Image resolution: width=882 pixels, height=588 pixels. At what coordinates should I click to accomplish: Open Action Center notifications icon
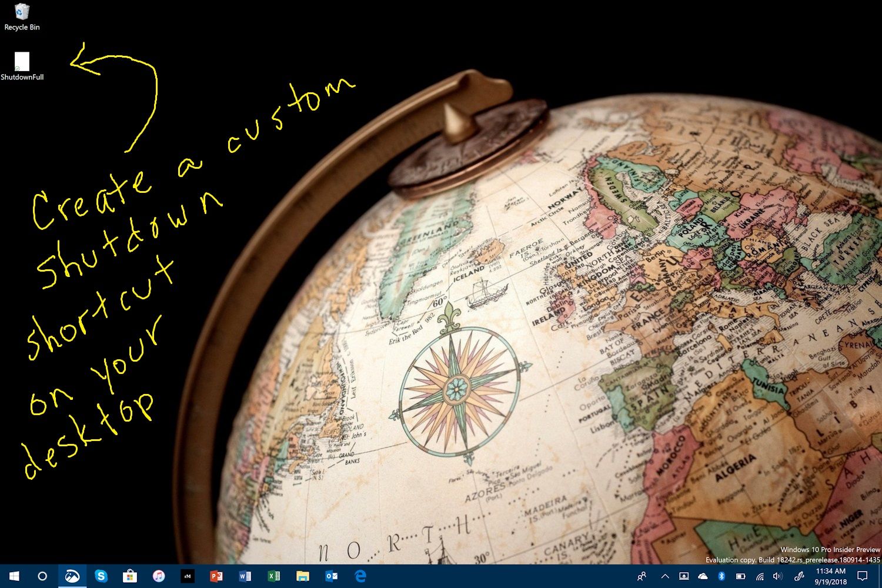click(863, 576)
